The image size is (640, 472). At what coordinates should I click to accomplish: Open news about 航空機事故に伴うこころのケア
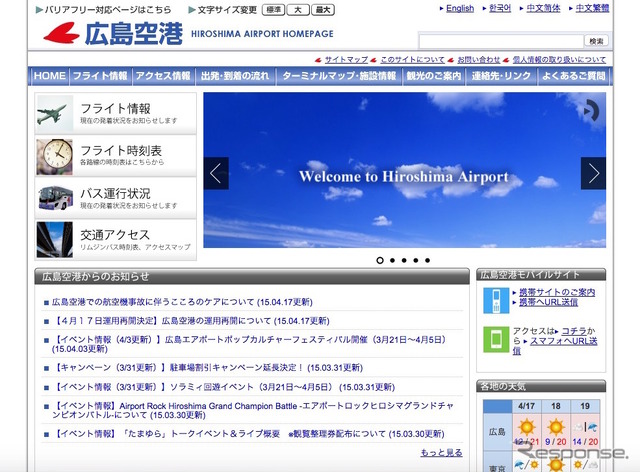click(182, 302)
